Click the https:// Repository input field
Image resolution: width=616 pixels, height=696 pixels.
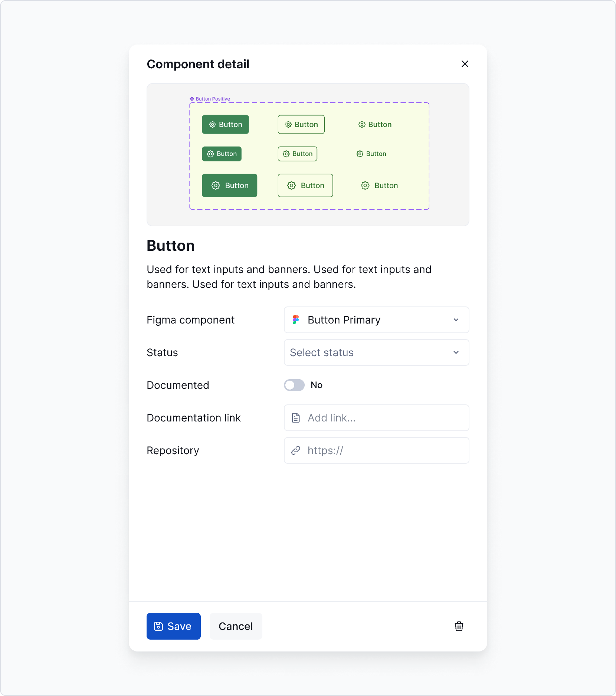376,450
